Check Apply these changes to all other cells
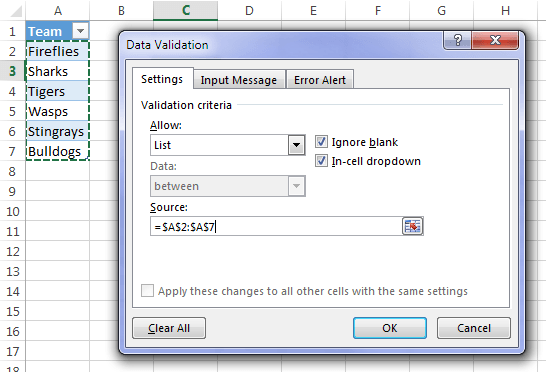This screenshot has width=546, height=372. (x=147, y=290)
